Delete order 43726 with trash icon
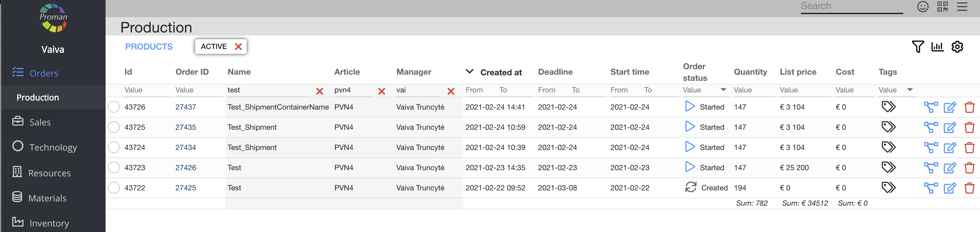Screen dimensions: 980x232 point(969,107)
